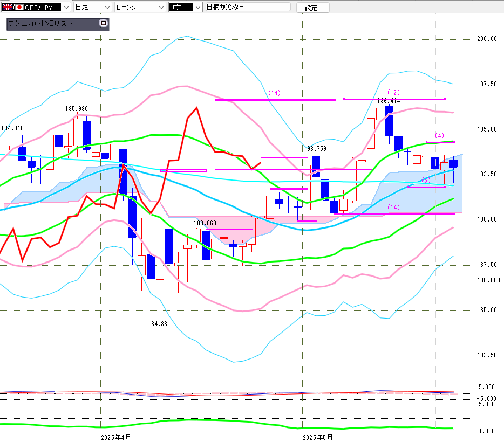
Task: Open the GBP/JPY currency pair dropdown
Action: pos(36,7)
